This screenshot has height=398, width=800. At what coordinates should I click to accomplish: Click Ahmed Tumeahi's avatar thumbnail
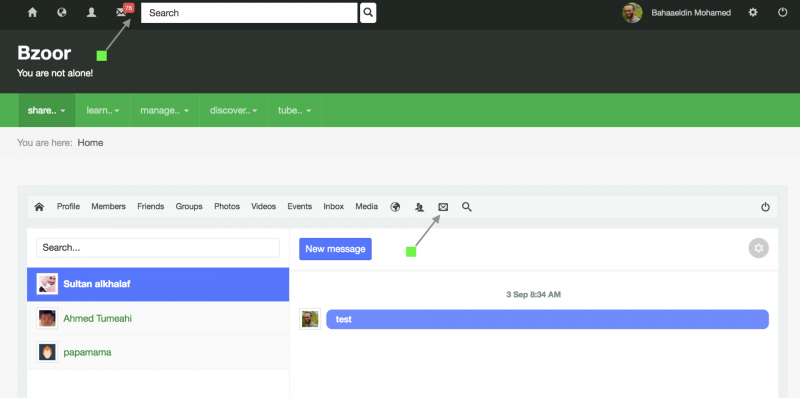pos(47,318)
